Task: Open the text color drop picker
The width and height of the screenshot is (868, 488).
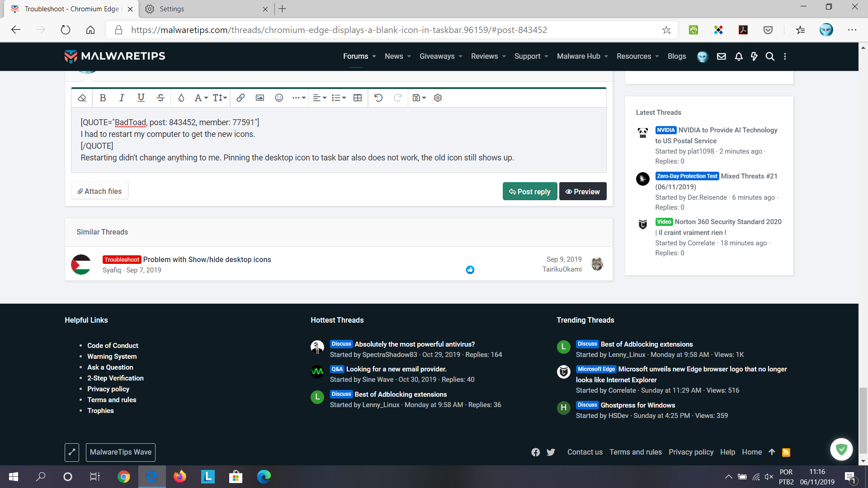Action: (x=181, y=98)
